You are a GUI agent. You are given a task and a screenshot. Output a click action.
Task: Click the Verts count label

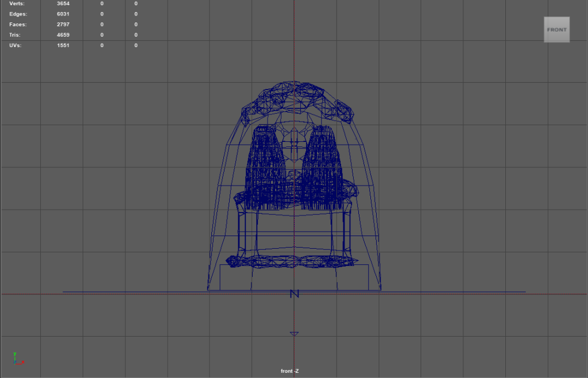coord(17,3)
